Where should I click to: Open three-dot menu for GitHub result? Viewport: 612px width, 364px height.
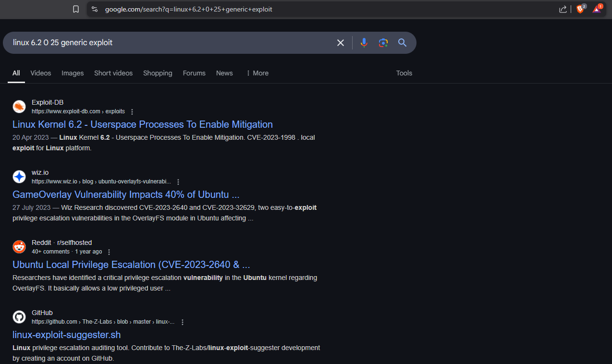[x=183, y=322]
